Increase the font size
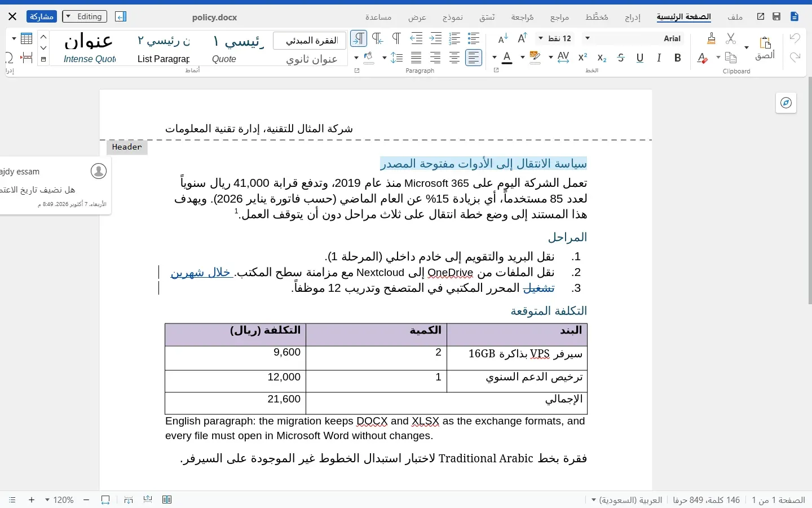 522,38
